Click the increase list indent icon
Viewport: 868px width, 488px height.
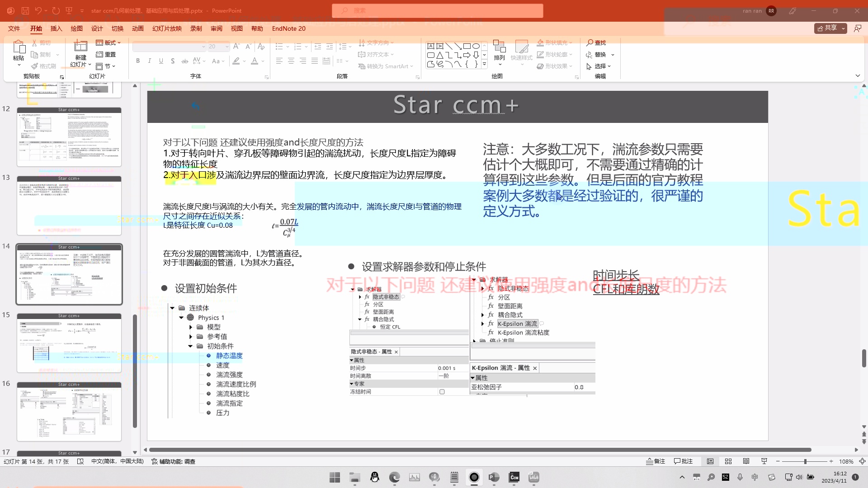point(330,47)
